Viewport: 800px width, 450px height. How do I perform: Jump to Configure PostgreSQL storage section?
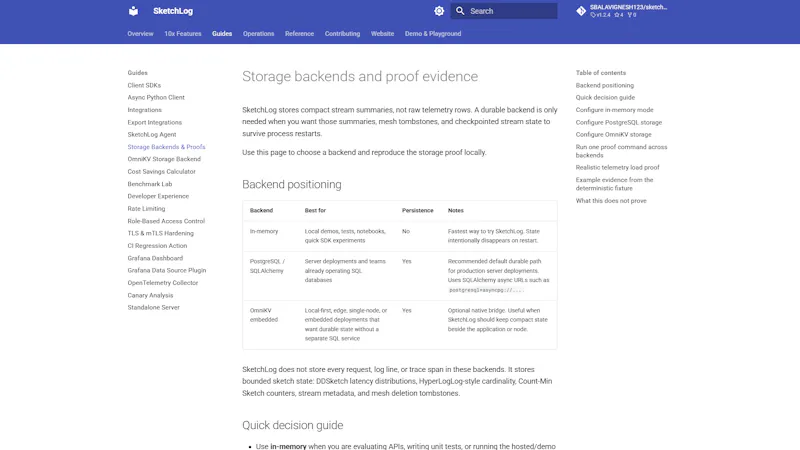click(x=618, y=122)
